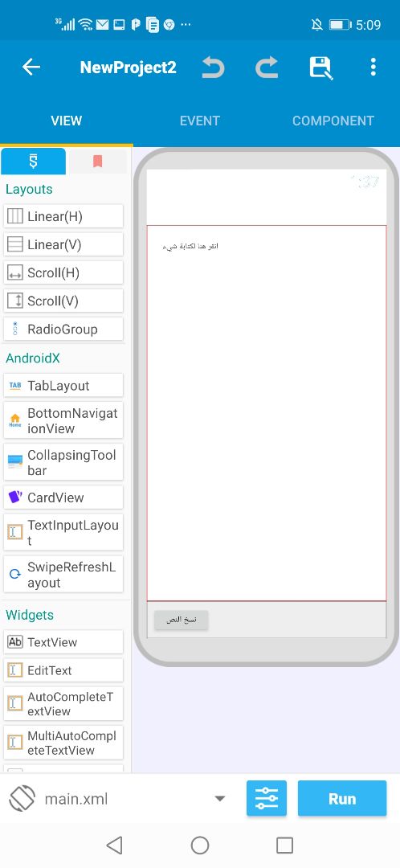Select the bookmark favorites palette tab
This screenshot has height=868, width=400.
[x=97, y=162]
